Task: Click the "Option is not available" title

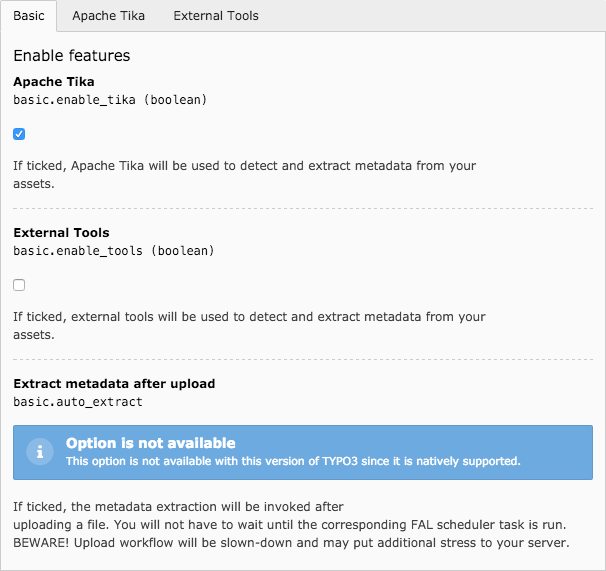Action: (150, 443)
